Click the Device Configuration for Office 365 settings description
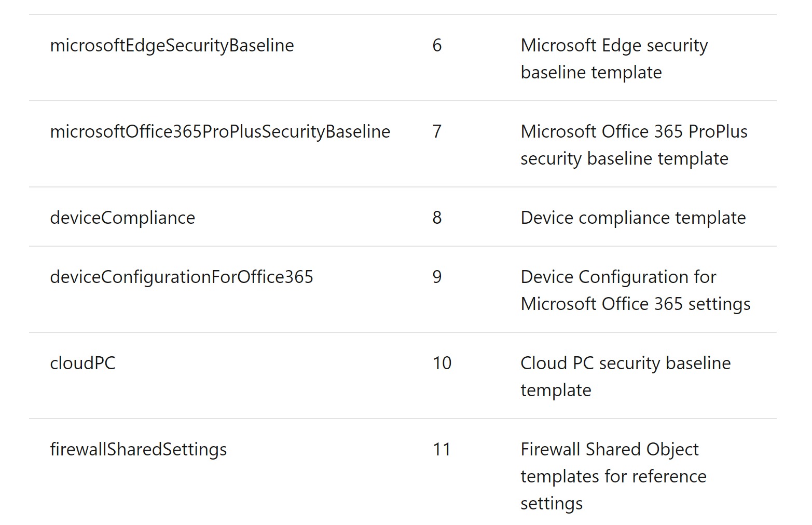This screenshot has height=525, width=812. [635, 290]
